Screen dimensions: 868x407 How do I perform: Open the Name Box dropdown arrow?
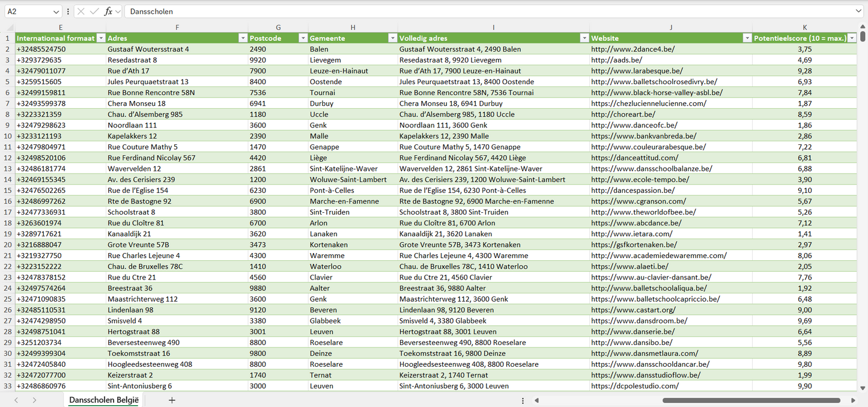pos(56,11)
